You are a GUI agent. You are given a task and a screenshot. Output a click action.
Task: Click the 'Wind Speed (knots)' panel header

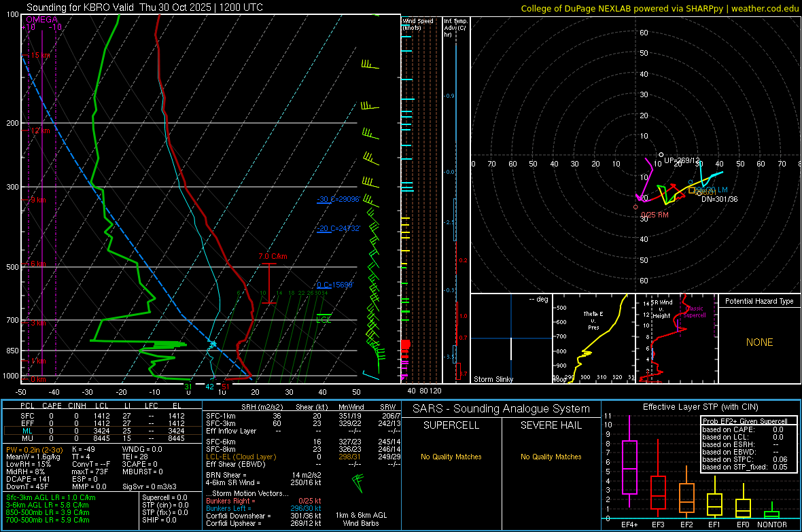[x=417, y=24]
